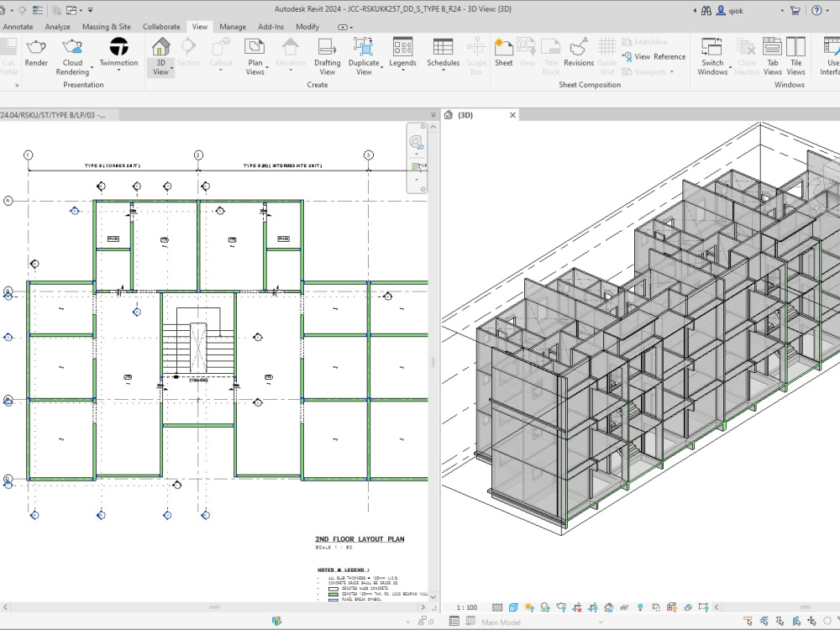
Task: Open the Revisions tool
Action: click(579, 52)
